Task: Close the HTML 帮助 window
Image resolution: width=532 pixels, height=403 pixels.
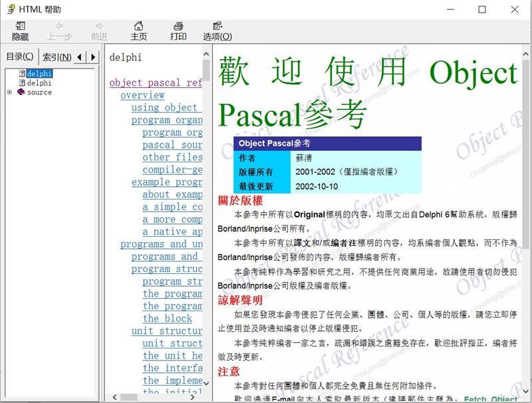Action: (x=515, y=9)
